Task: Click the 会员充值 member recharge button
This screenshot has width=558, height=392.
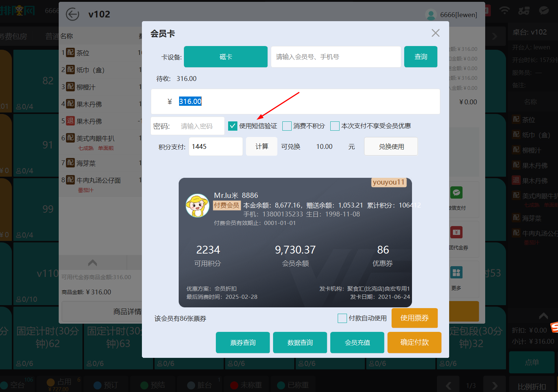Action: 357,342
